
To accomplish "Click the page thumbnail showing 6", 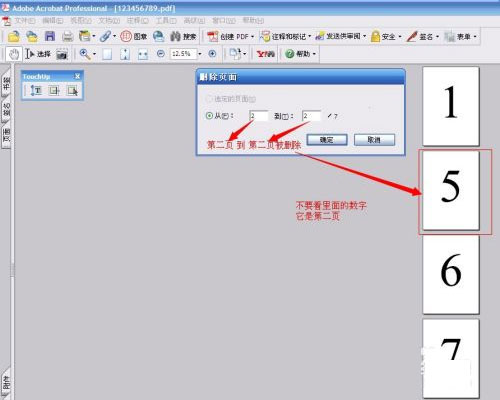I will (x=451, y=275).
